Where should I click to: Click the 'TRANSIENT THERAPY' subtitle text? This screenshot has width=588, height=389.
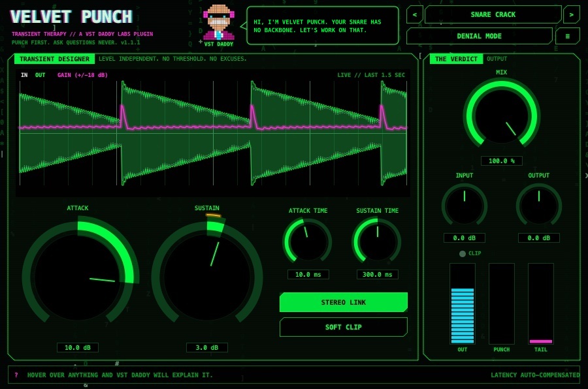click(x=82, y=34)
